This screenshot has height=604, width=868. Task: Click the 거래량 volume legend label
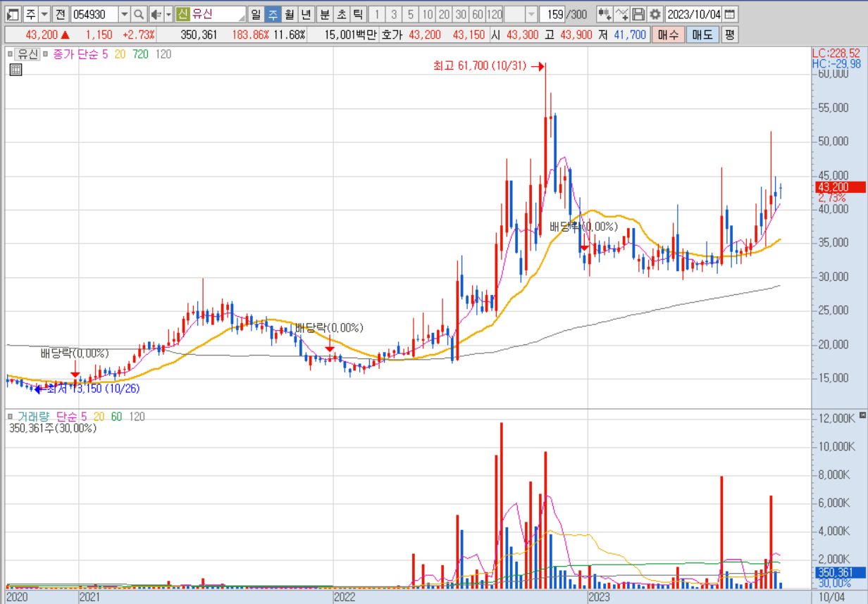(x=34, y=416)
